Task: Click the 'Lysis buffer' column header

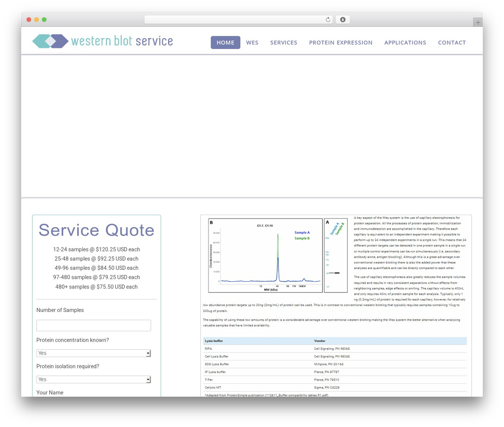Action: pyautogui.click(x=214, y=341)
